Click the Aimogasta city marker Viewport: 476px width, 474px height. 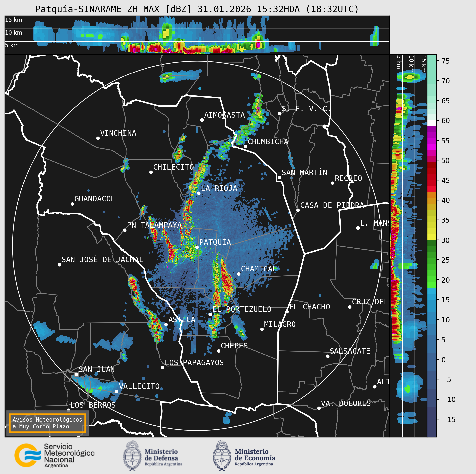tap(202, 120)
